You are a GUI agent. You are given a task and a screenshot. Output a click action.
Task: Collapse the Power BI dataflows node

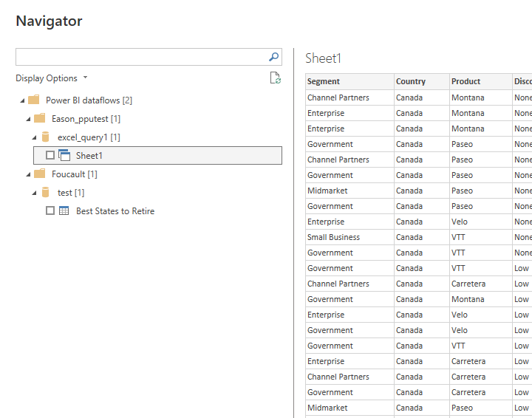(x=22, y=100)
